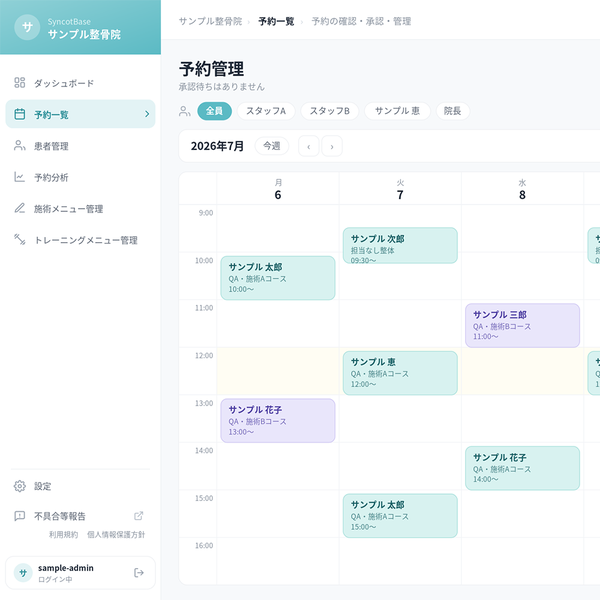
Task: Click the sample-admin avatar circle
Action: point(23,573)
